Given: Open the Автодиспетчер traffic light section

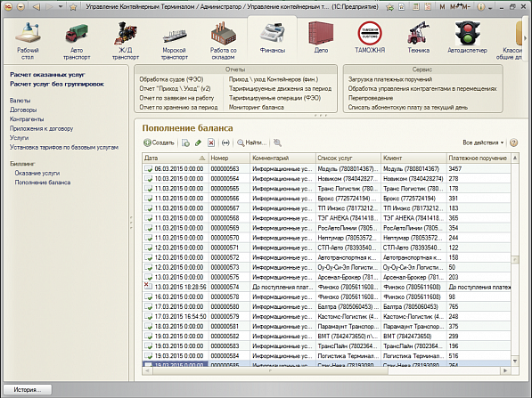Looking at the screenshot, I should pos(467,37).
